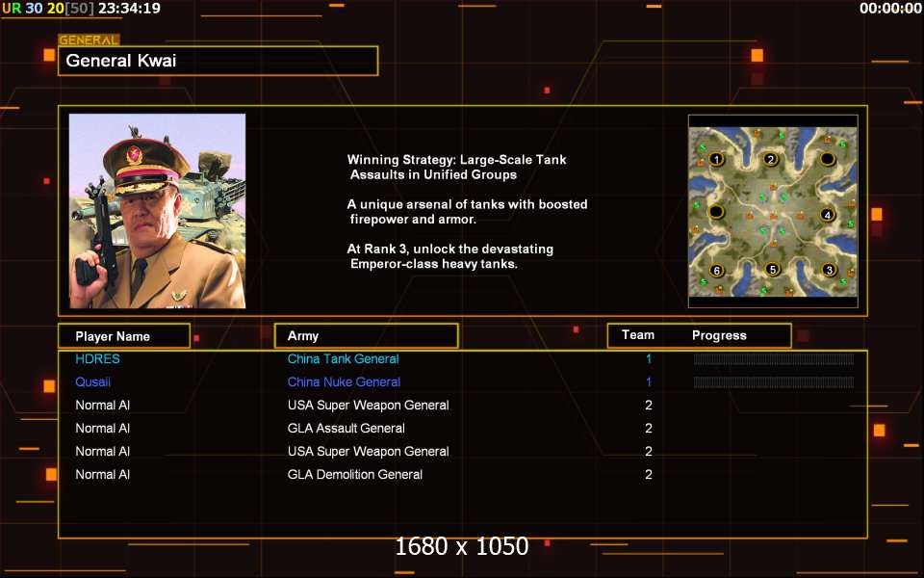
Task: Click start position marker 5 on minimap
Action: 773,270
